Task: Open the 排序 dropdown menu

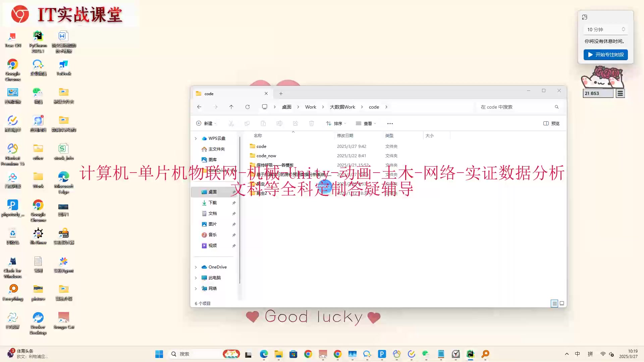Action: (x=336, y=123)
